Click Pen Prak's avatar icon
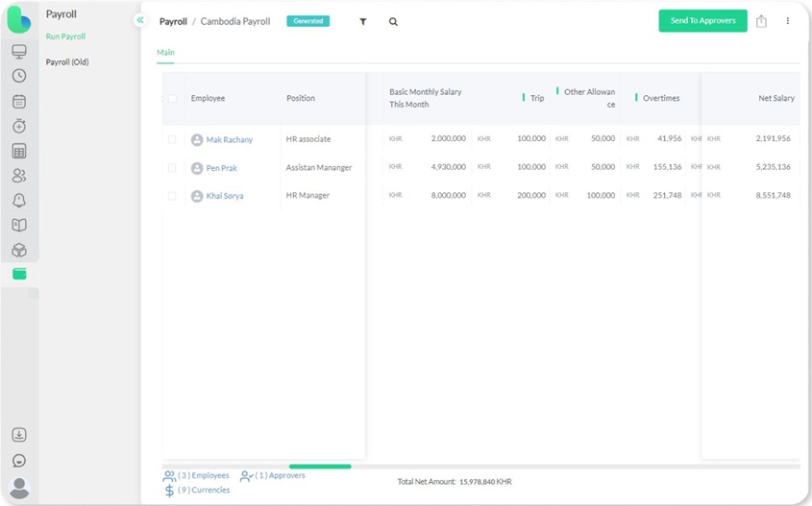The height and width of the screenshot is (506, 812). 197,168
